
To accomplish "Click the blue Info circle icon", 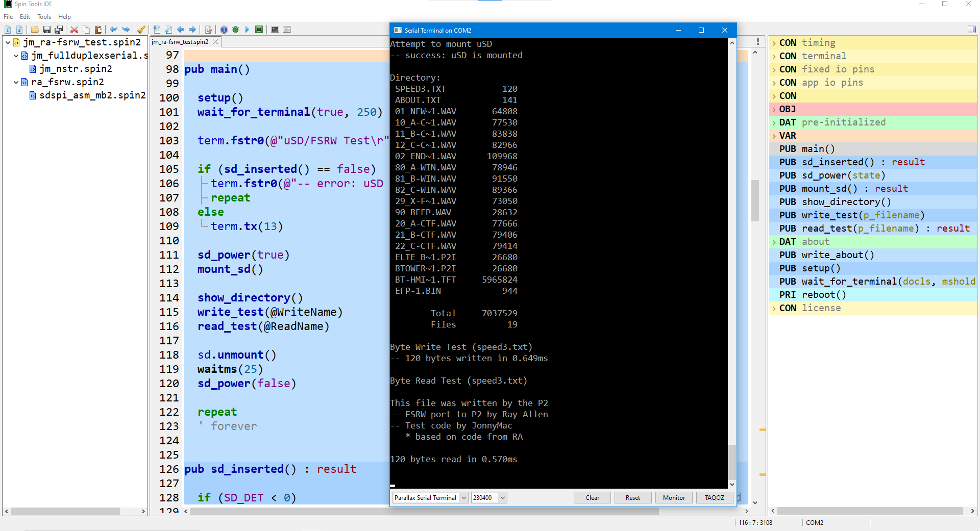I will (x=224, y=30).
